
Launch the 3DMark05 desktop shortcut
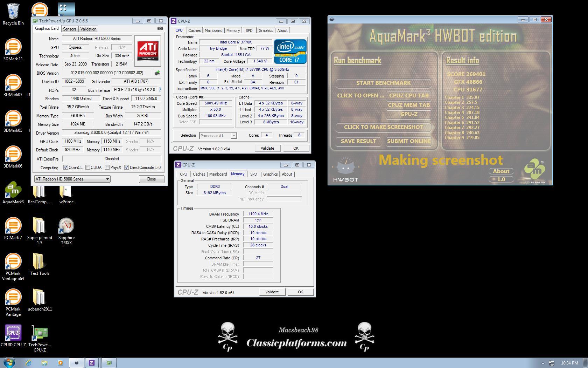click(13, 121)
